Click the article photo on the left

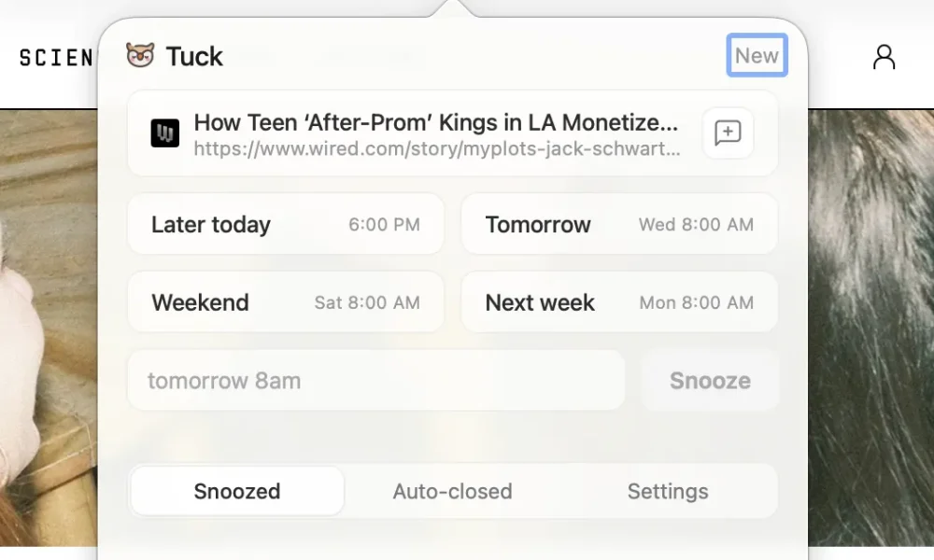[x=49, y=328]
